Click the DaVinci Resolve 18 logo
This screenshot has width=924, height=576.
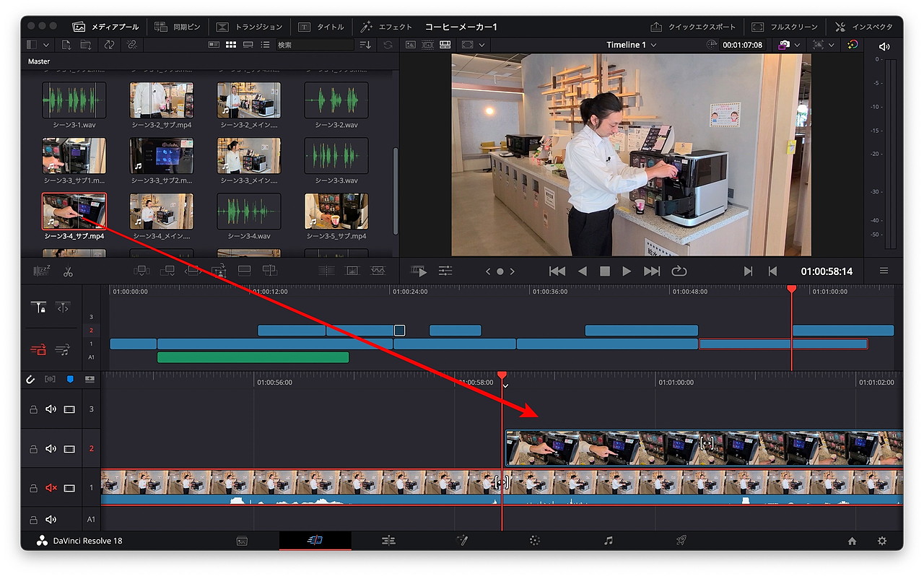[42, 541]
